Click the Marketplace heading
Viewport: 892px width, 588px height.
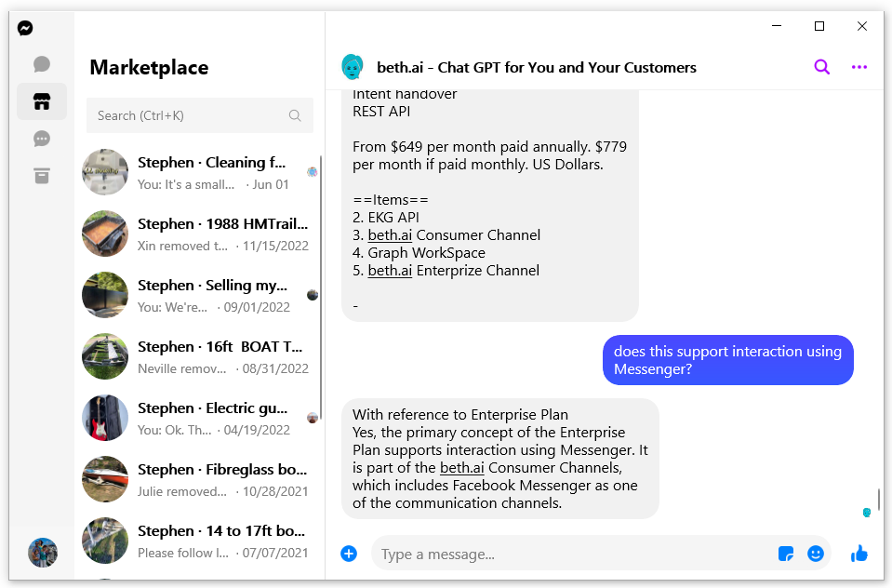pos(149,68)
